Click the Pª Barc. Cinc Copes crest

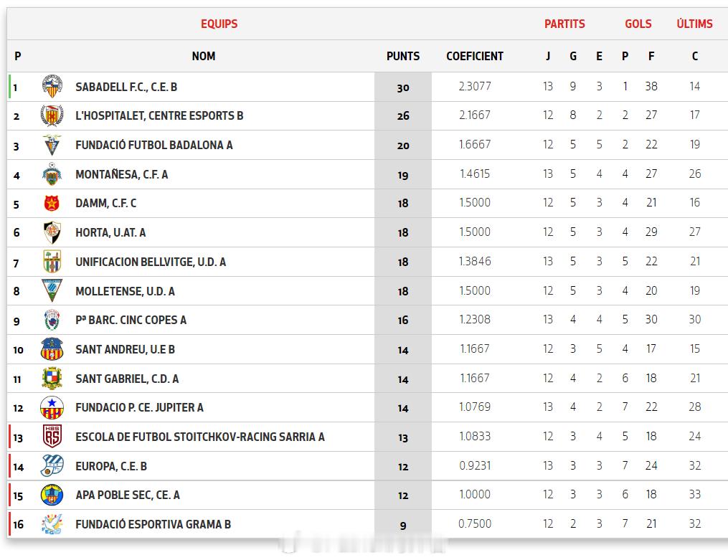pos(52,320)
